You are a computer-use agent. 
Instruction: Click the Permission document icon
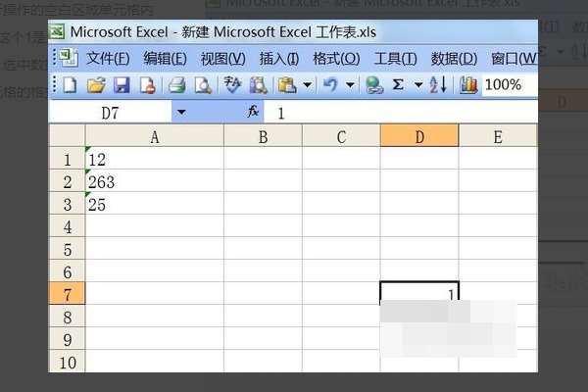click(147, 85)
